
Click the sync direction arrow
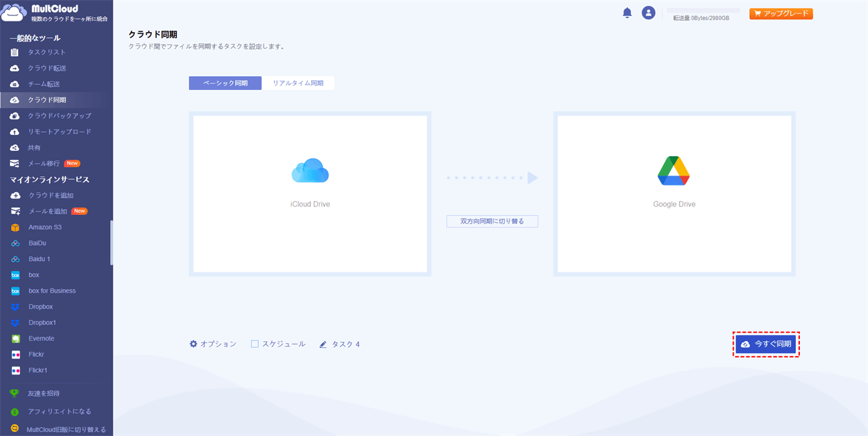[x=492, y=178]
